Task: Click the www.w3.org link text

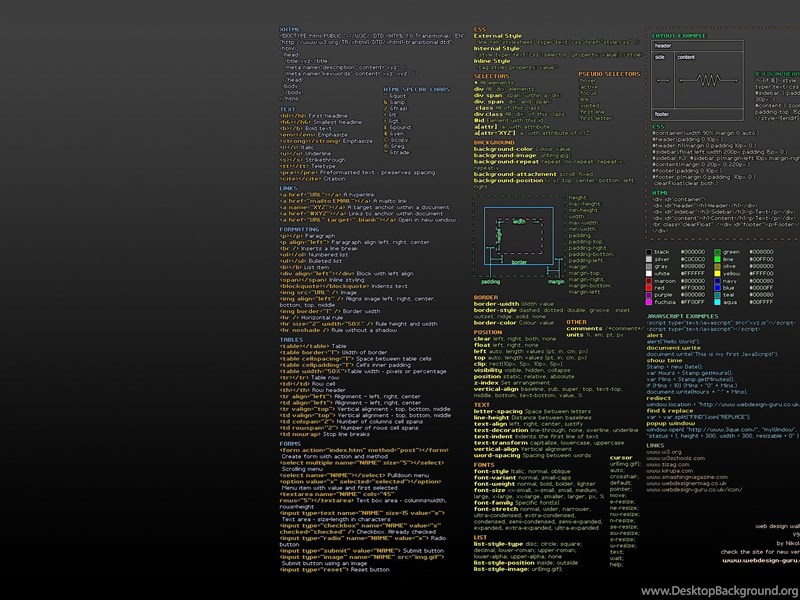Action: coord(664,452)
